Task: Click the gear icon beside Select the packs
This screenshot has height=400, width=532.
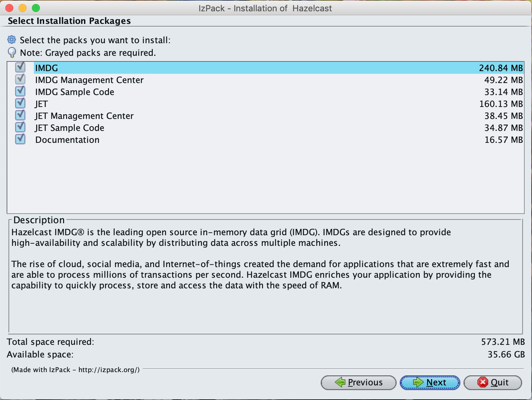Action: click(12, 40)
